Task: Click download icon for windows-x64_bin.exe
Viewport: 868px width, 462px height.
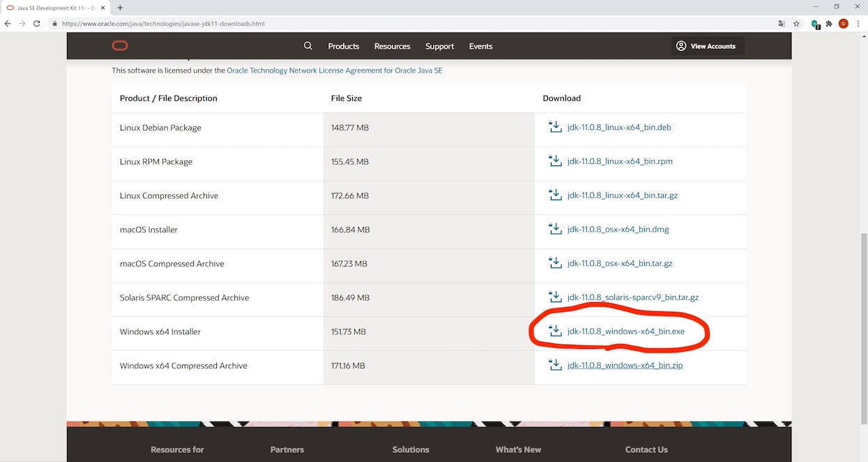Action: (x=555, y=331)
